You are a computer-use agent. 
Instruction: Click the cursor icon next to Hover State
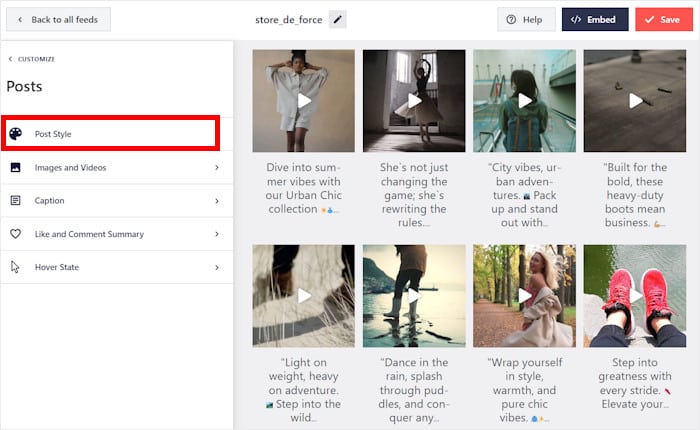coord(15,267)
